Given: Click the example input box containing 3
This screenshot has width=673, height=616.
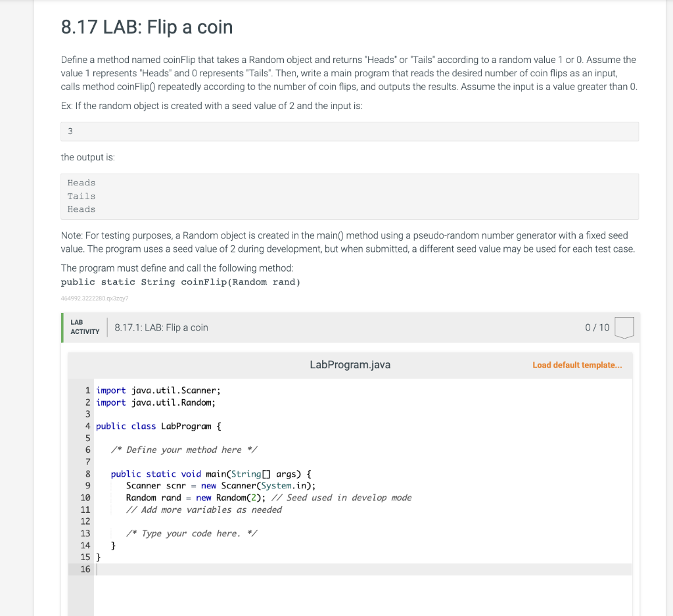Looking at the screenshot, I should [348, 131].
